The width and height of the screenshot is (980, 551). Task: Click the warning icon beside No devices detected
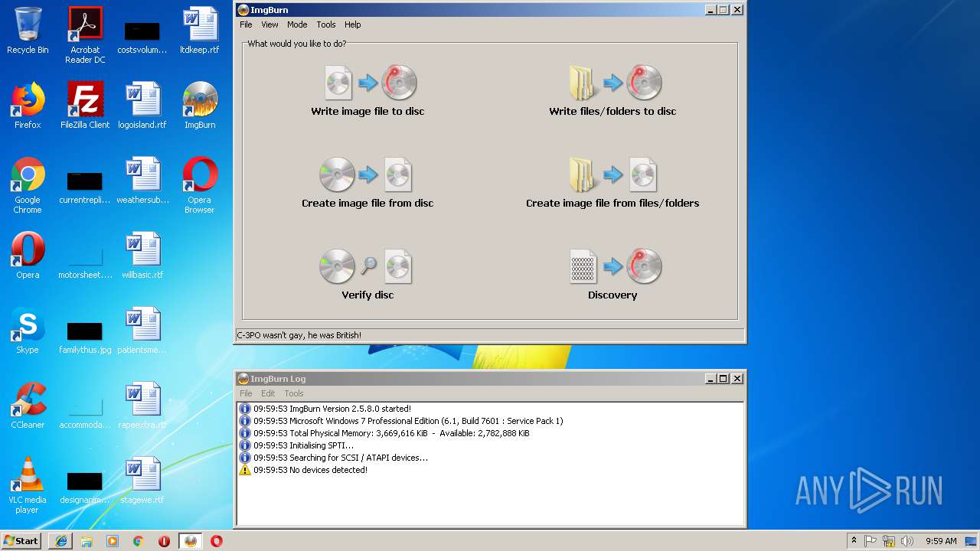pyautogui.click(x=245, y=470)
